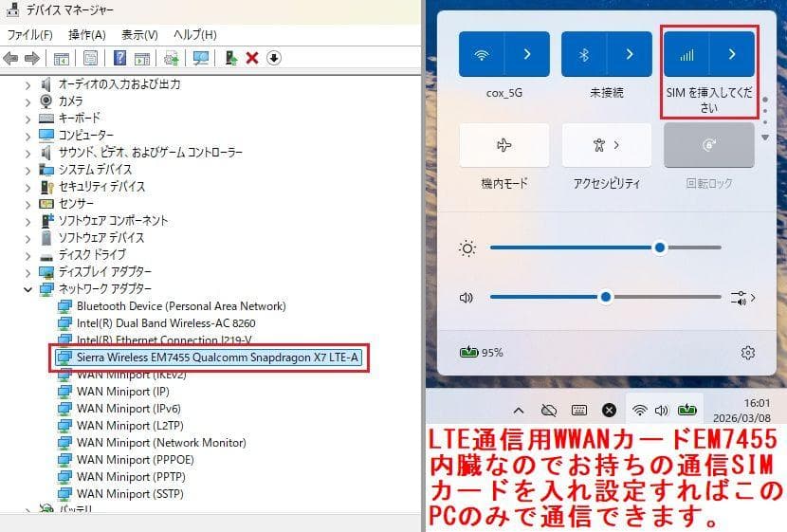
Task: Select ソフトウェア デバイス category
Action: coord(101,237)
